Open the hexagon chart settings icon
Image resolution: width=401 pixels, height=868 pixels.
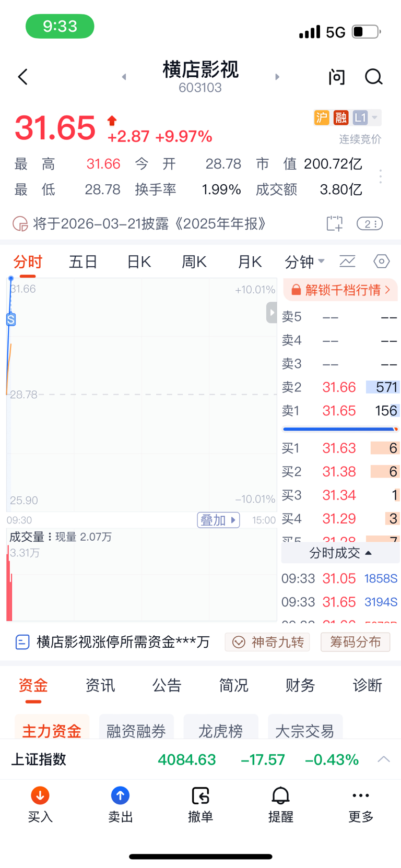(x=382, y=261)
